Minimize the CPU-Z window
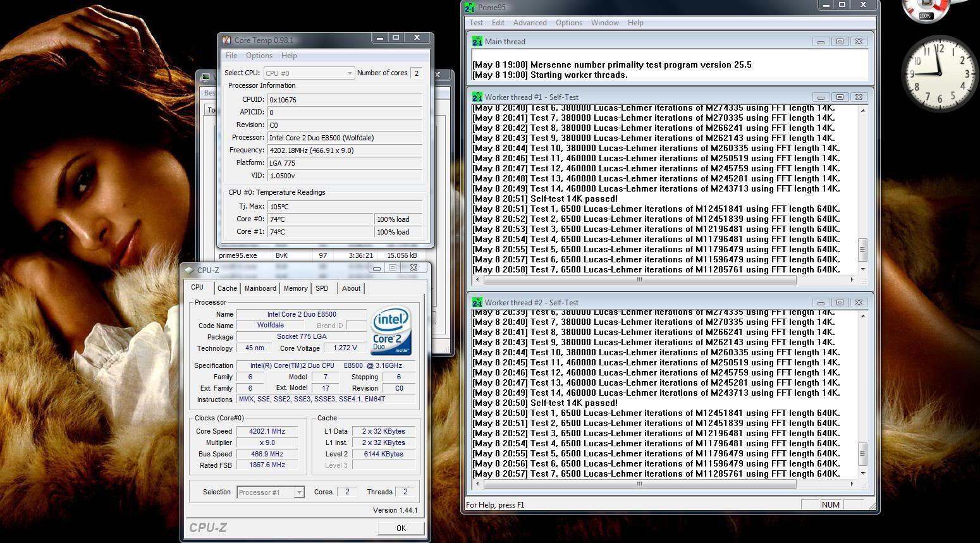 point(376,269)
